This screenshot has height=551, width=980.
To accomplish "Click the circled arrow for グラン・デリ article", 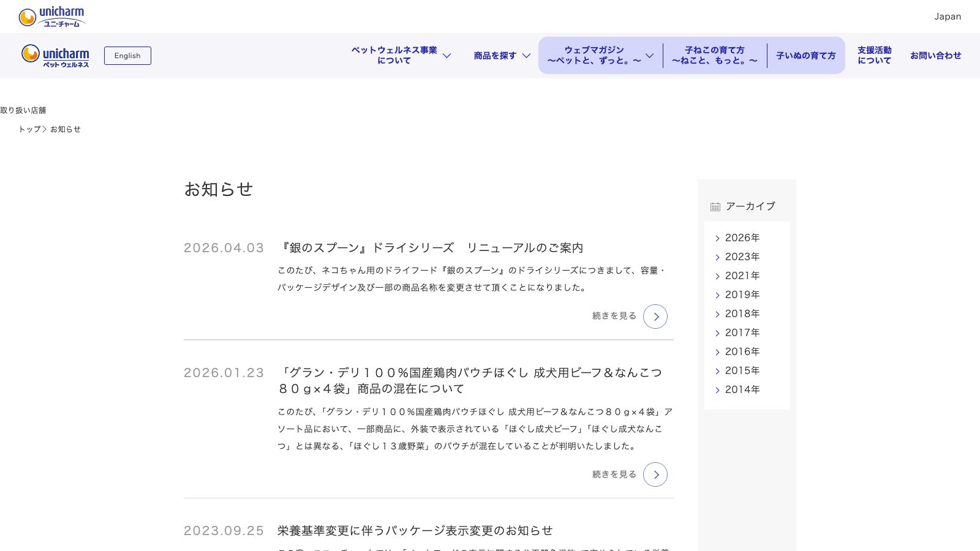I will (655, 474).
